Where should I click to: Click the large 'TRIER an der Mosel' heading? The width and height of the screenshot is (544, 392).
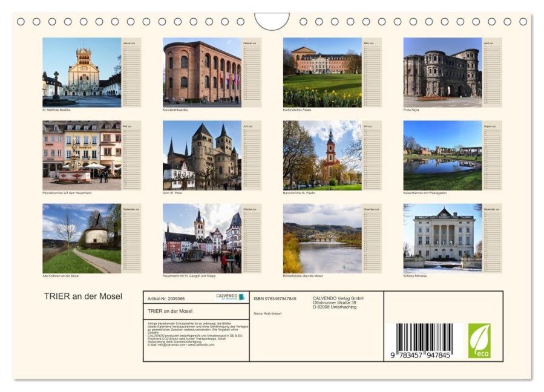(x=83, y=296)
